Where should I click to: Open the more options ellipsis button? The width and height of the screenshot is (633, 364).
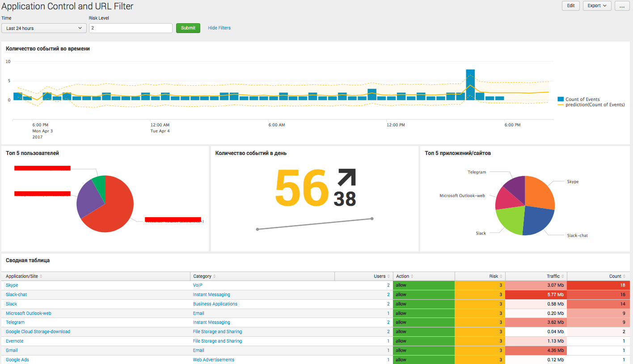pos(622,6)
